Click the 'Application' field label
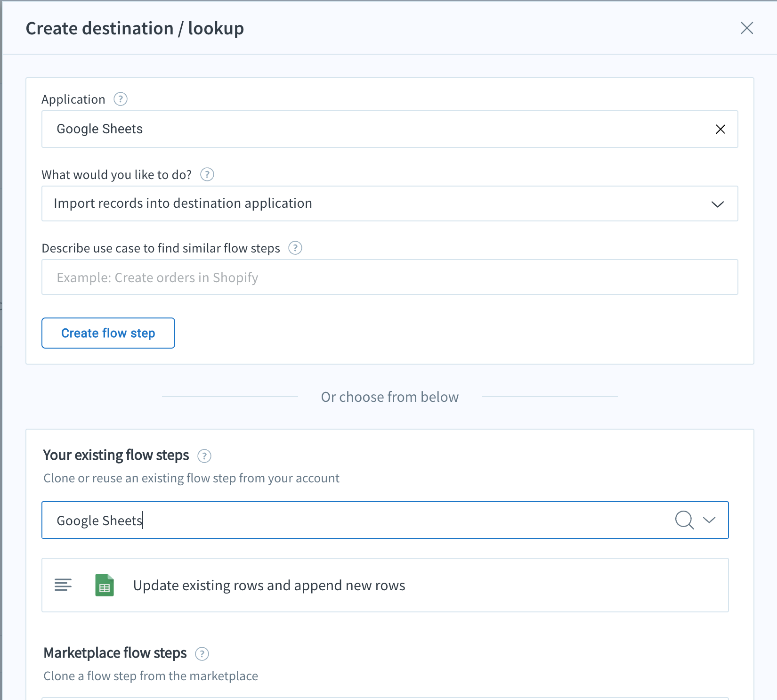Image resolution: width=777 pixels, height=700 pixels. [x=73, y=99]
